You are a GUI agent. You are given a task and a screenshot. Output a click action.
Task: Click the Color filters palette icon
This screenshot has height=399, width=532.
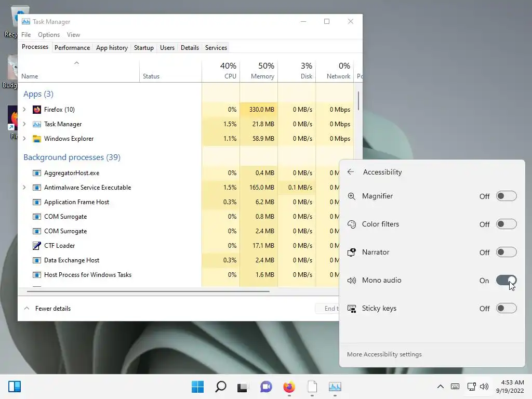coord(352,224)
